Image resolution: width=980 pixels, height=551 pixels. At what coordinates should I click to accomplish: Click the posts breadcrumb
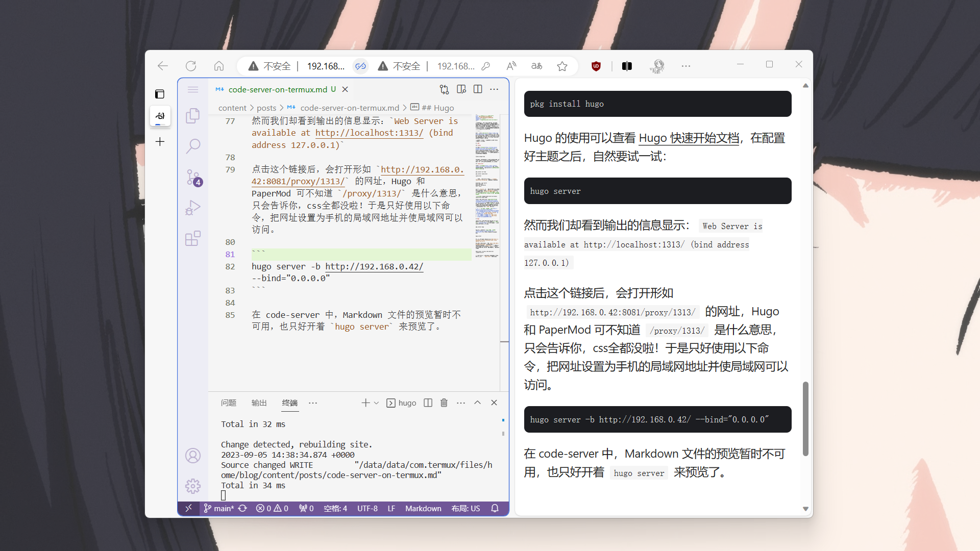pyautogui.click(x=266, y=108)
